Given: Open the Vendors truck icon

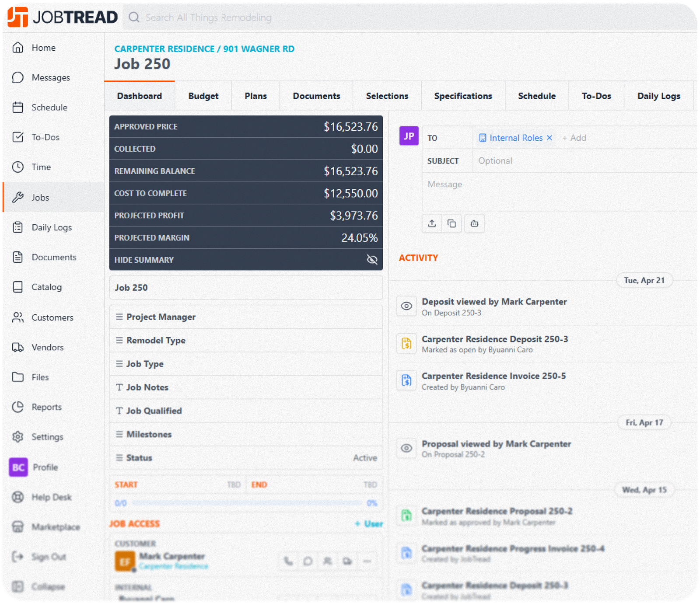Looking at the screenshot, I should [17, 347].
